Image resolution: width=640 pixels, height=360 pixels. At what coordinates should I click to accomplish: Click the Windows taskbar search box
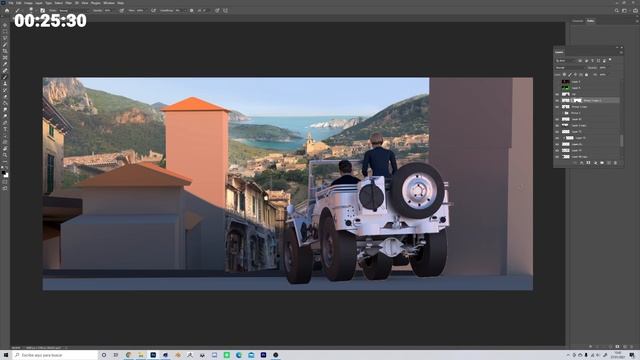[x=55, y=355]
